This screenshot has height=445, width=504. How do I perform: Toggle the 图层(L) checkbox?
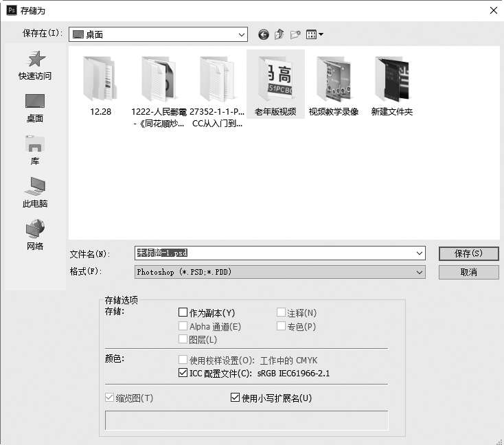coord(183,339)
